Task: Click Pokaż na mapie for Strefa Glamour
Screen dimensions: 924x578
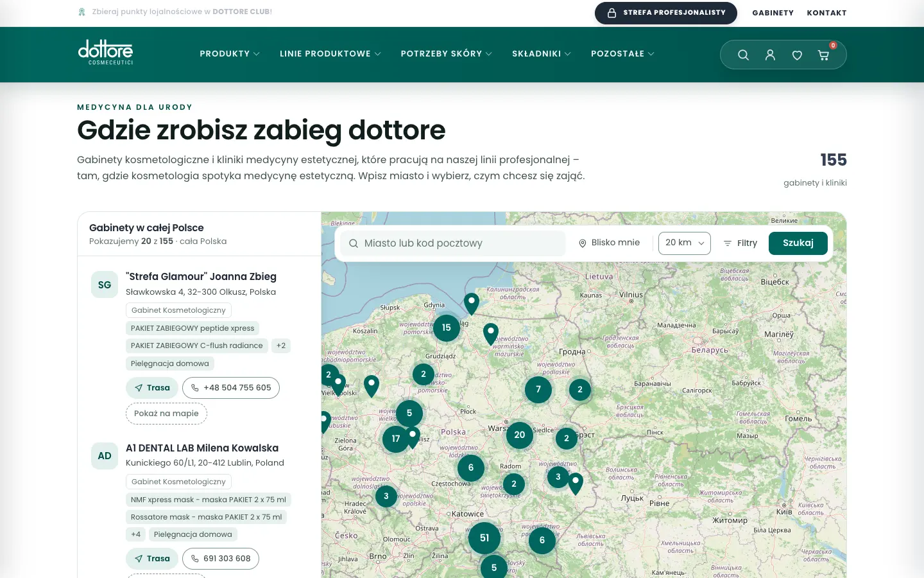Action: tap(166, 414)
